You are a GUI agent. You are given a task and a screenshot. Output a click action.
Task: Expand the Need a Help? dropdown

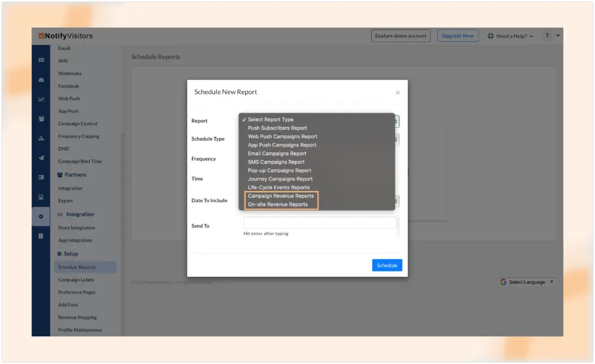coord(510,36)
